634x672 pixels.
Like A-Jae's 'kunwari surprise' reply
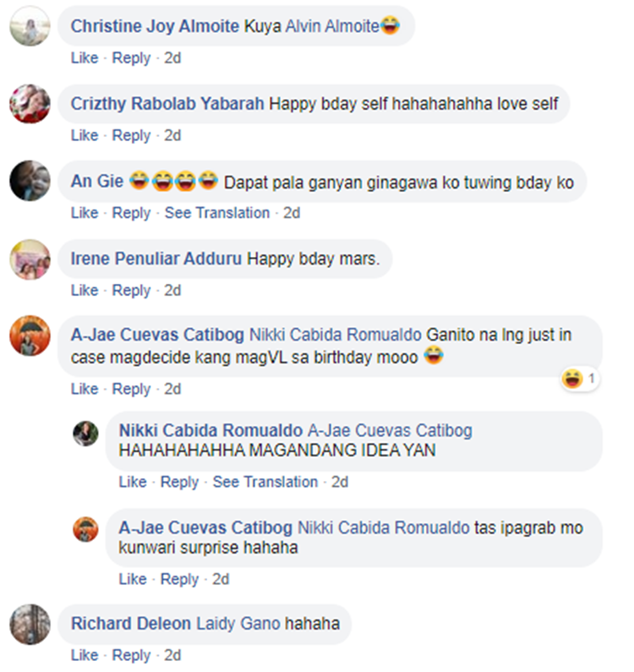pos(133,579)
